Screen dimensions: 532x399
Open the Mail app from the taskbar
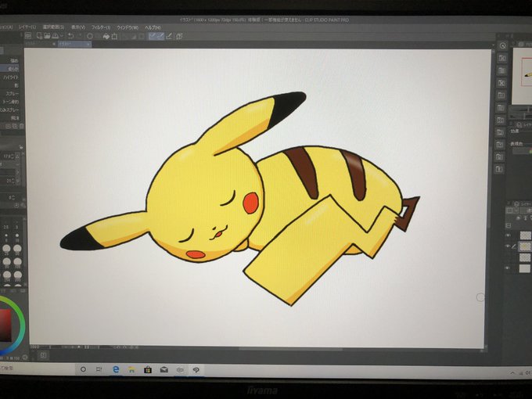click(164, 370)
